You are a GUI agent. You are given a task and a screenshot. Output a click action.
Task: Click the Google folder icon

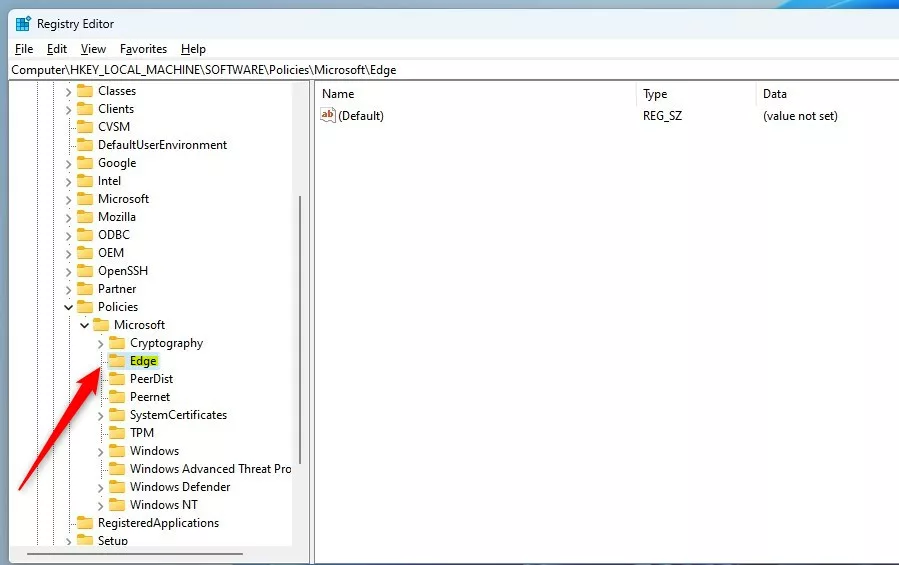(85, 163)
